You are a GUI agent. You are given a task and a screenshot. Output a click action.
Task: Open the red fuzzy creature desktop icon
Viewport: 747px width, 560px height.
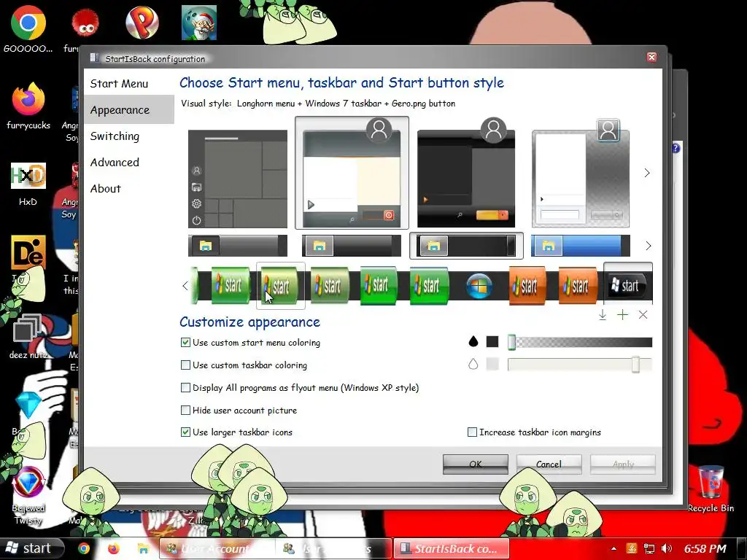click(85, 24)
